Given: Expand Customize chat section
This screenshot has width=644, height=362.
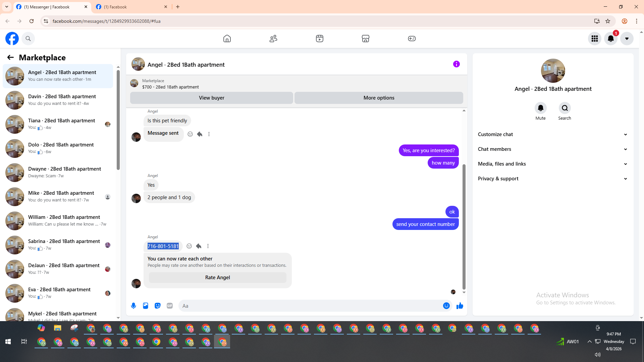Looking at the screenshot, I should pos(553,134).
